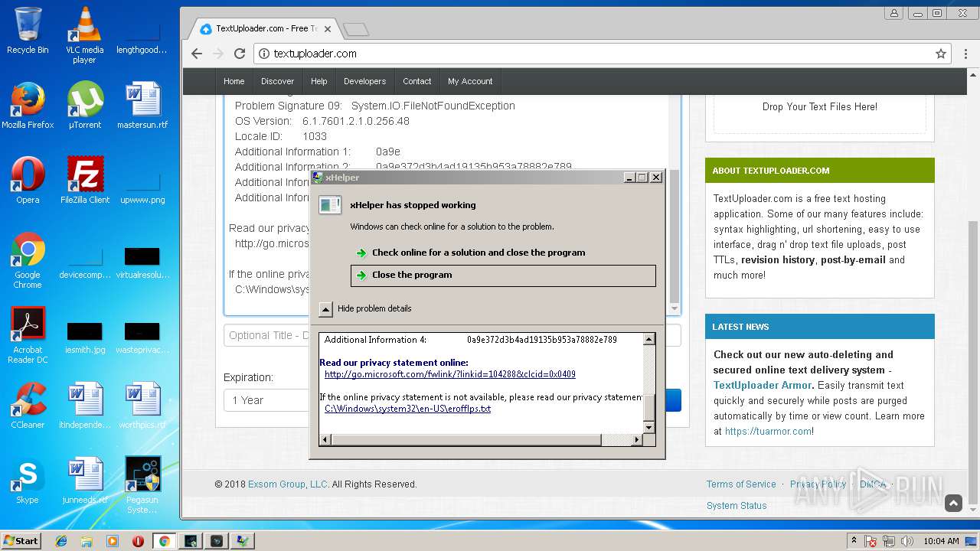Open Discover navigation item
This screenshot has width=980, height=551.
pos(277,81)
